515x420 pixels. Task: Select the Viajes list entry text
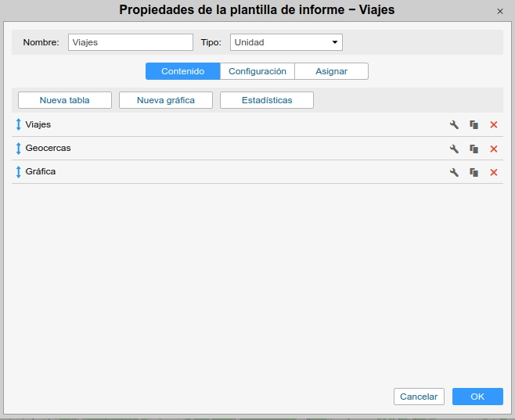pyautogui.click(x=38, y=124)
